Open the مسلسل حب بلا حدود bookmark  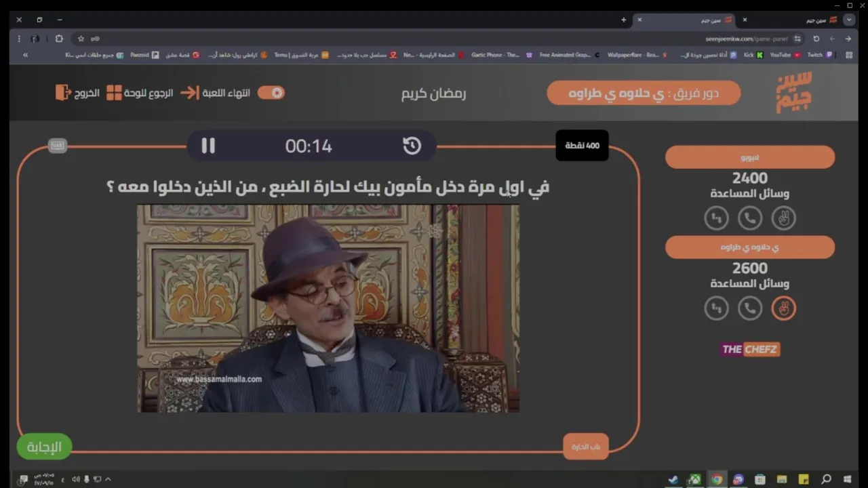tap(367, 55)
